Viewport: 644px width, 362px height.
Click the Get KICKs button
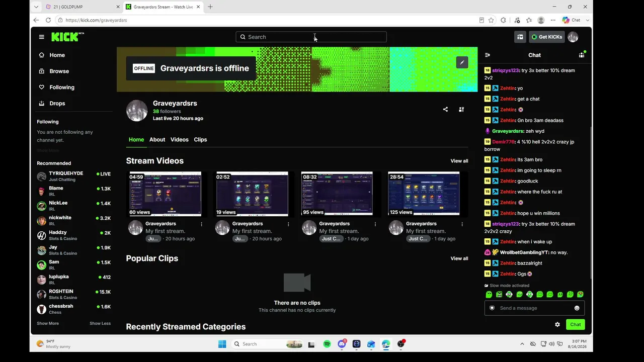547,37
